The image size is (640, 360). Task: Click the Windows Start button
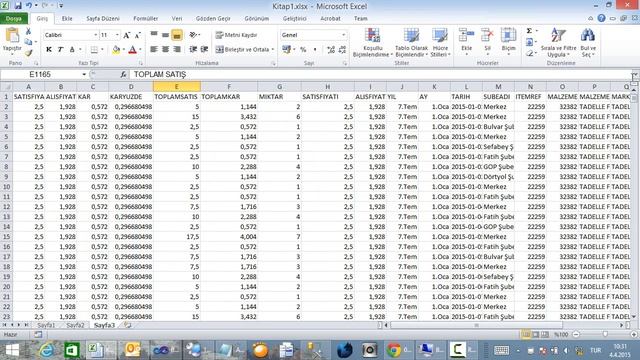pos(12,350)
